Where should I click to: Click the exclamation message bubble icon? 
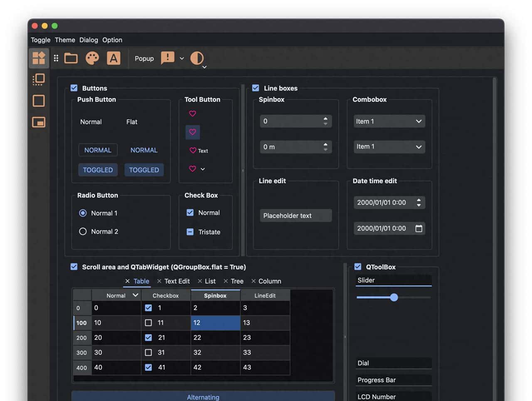pos(167,58)
